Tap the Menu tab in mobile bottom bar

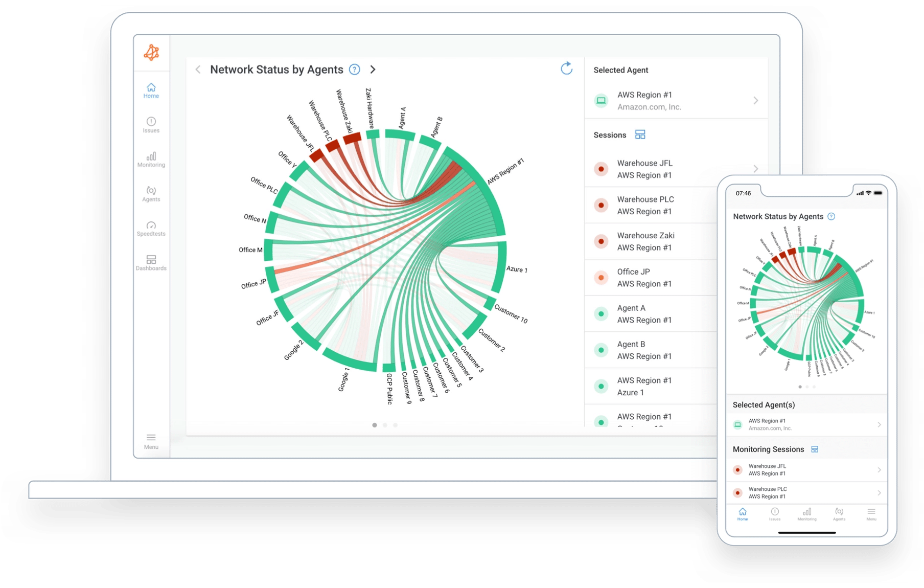pos(871,514)
